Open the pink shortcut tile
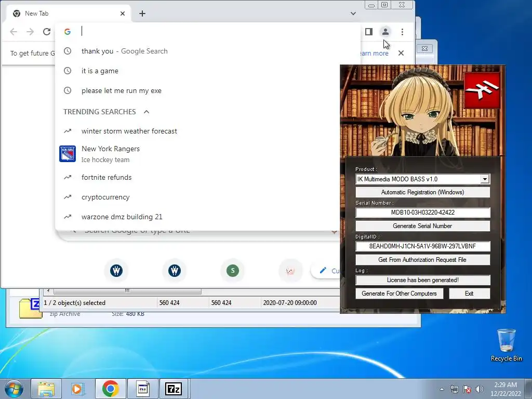532x399 pixels. click(x=290, y=270)
